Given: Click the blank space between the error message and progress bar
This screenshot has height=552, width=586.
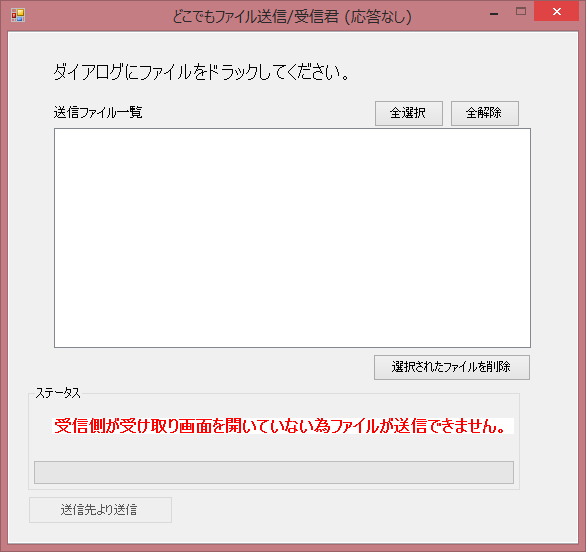Looking at the screenshot, I should point(274,448).
